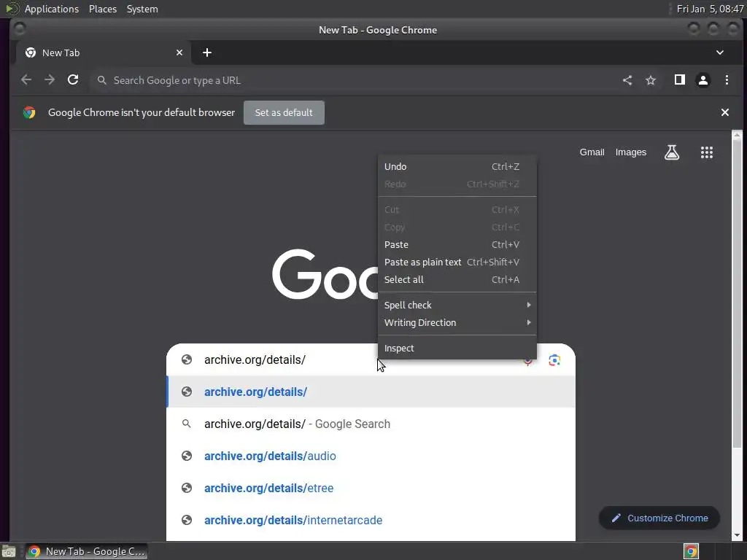Toggle the side panel icon

680,80
